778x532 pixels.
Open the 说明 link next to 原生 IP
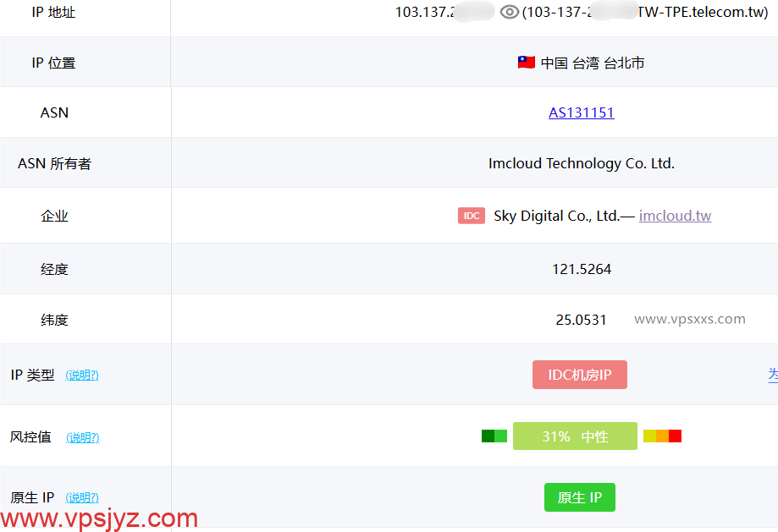click(x=82, y=497)
